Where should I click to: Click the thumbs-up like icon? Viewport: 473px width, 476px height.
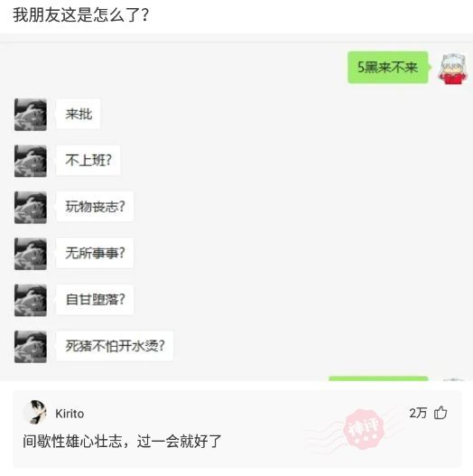coord(441,413)
